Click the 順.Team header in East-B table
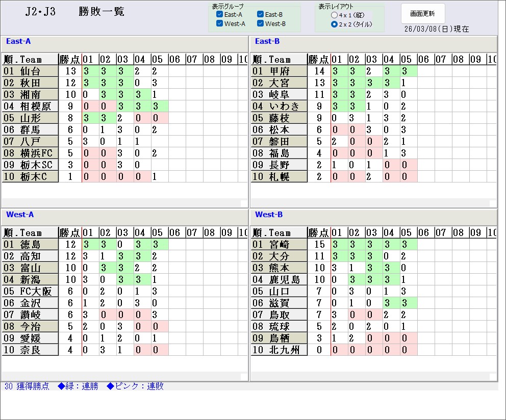Viewport: 506px width, 420px height. tap(279, 60)
